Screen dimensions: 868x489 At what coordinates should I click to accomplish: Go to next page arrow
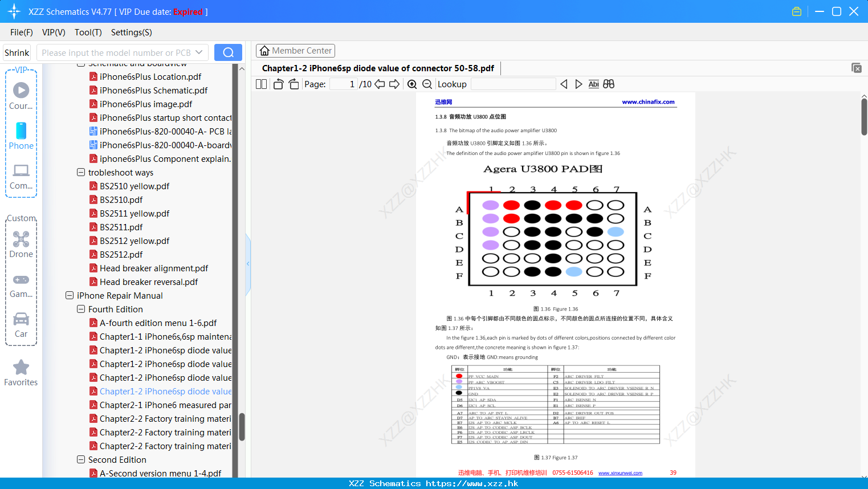[x=394, y=84]
